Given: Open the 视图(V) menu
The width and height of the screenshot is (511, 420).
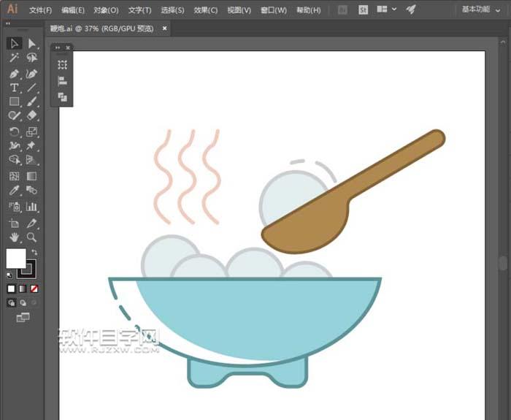Looking at the screenshot, I should (x=239, y=10).
